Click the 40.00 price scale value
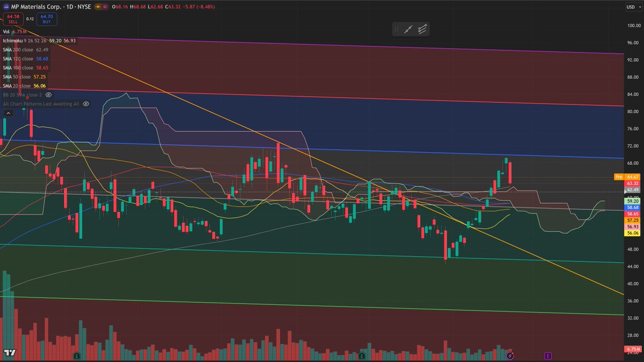 click(x=634, y=283)
